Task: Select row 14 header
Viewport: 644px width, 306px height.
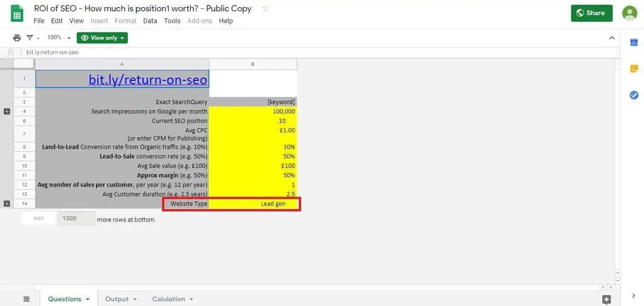Action: coord(24,204)
